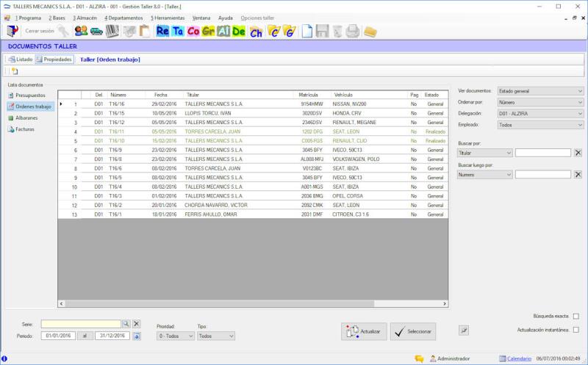Open the Calendario link in status bar
Image resolution: width=588 pixels, height=365 pixels.
click(x=519, y=358)
